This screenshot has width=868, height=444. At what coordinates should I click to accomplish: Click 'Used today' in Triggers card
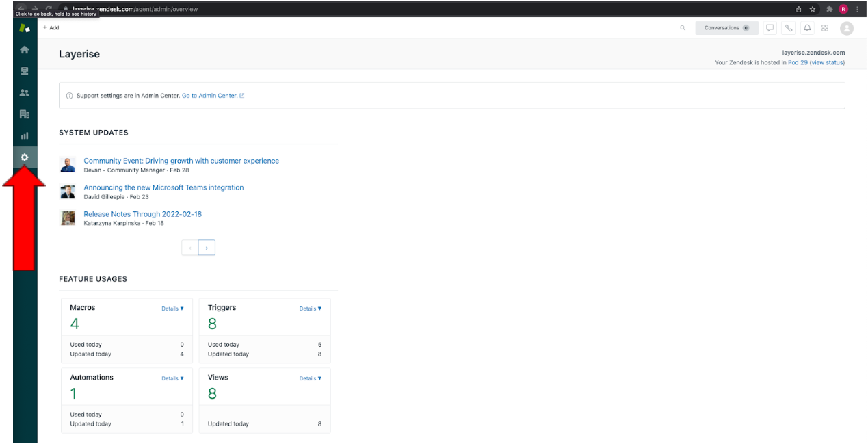pyautogui.click(x=224, y=345)
